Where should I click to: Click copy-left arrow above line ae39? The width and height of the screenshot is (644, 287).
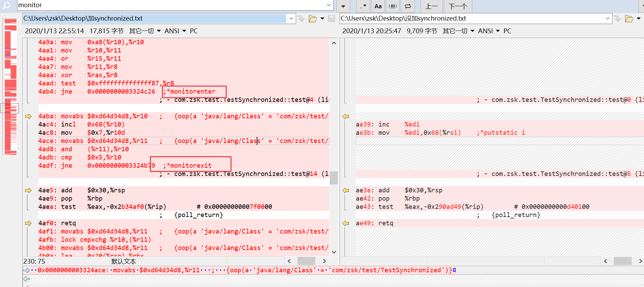point(346,116)
